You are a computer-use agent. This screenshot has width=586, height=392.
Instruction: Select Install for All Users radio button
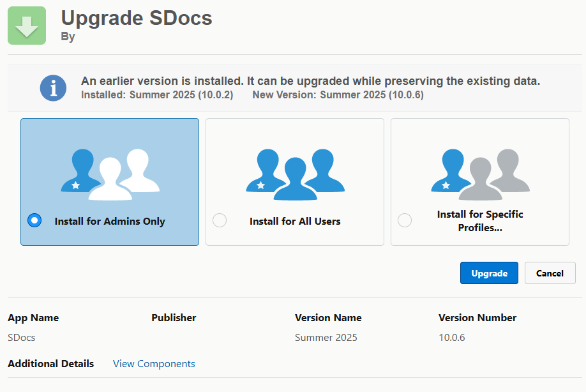220,220
